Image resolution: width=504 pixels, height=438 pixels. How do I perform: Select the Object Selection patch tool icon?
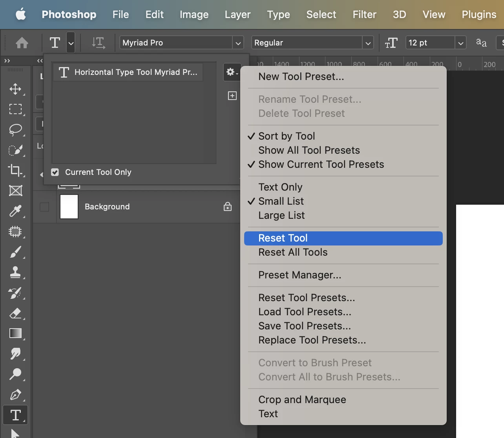coord(15,231)
